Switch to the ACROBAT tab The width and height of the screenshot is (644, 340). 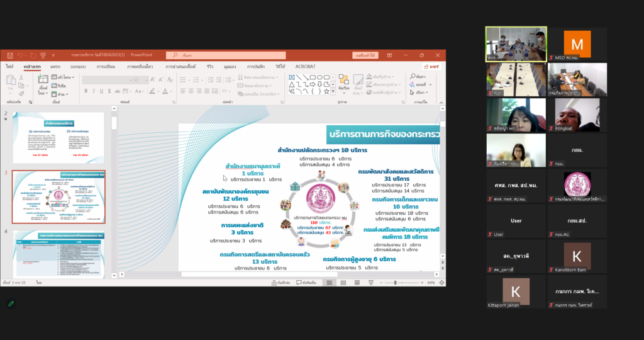[305, 66]
